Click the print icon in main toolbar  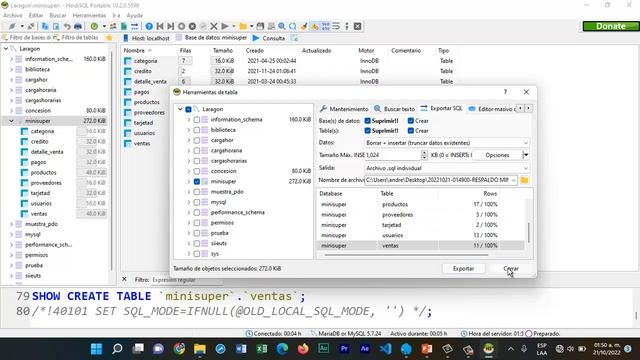pyautogui.click(x=78, y=26)
